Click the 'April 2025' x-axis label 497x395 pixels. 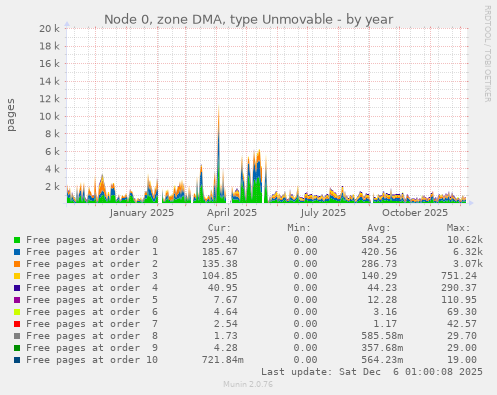(232, 213)
